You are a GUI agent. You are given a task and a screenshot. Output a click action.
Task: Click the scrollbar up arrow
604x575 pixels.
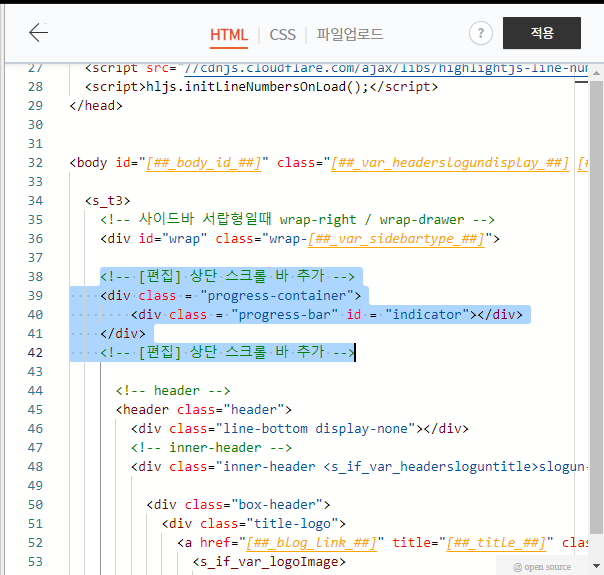(x=596, y=73)
